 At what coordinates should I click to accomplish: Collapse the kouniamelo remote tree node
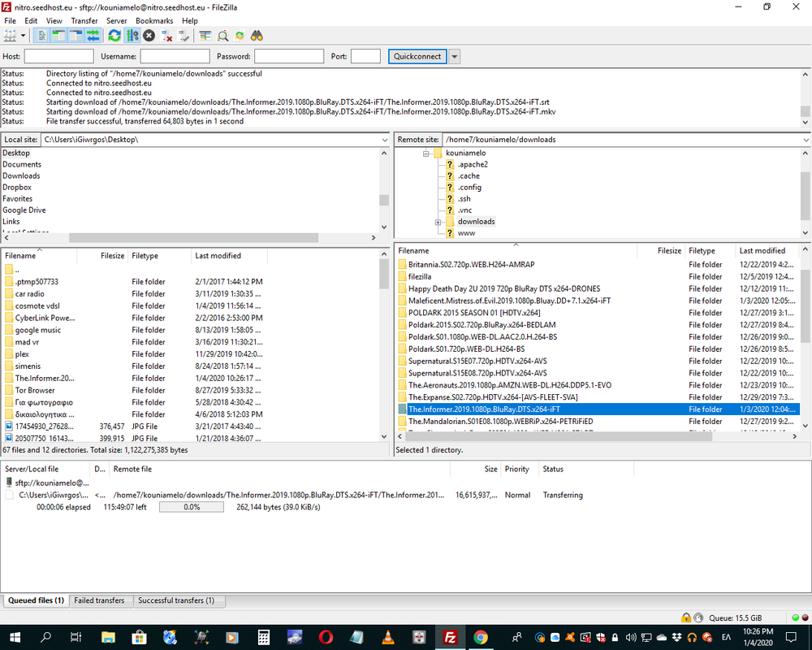point(425,154)
